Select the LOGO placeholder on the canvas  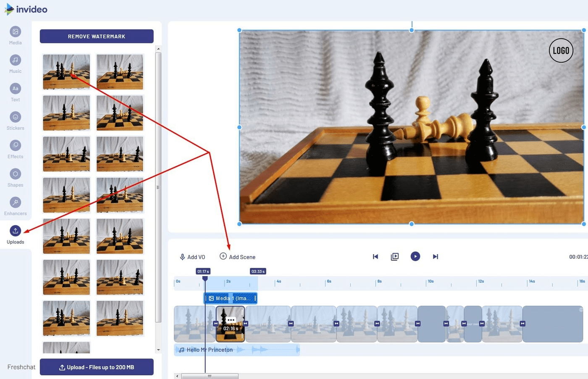(x=561, y=50)
